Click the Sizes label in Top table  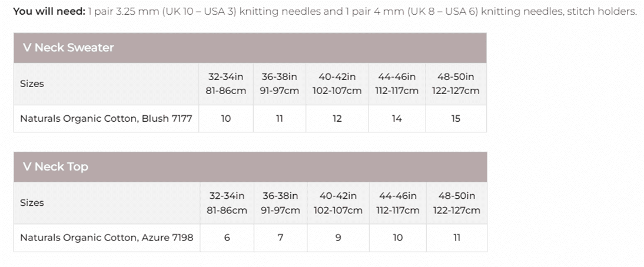click(32, 202)
